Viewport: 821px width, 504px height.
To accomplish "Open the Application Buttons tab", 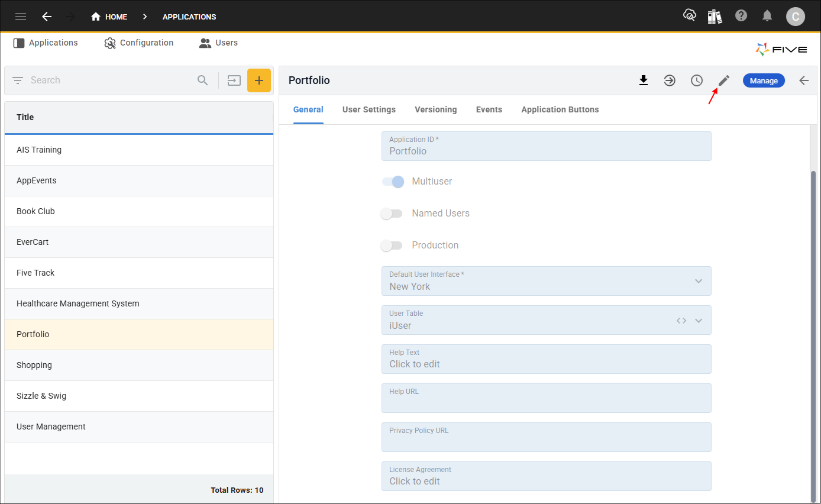I will 560,109.
